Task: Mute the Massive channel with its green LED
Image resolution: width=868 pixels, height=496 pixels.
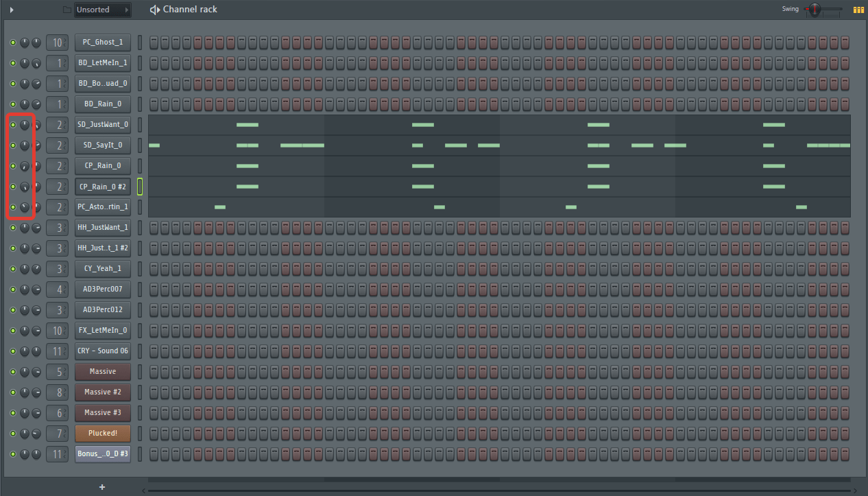Action: pos(12,372)
